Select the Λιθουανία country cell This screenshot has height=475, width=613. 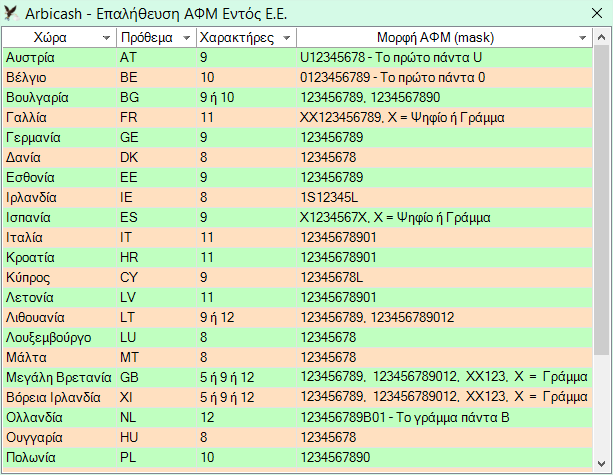click(x=59, y=317)
